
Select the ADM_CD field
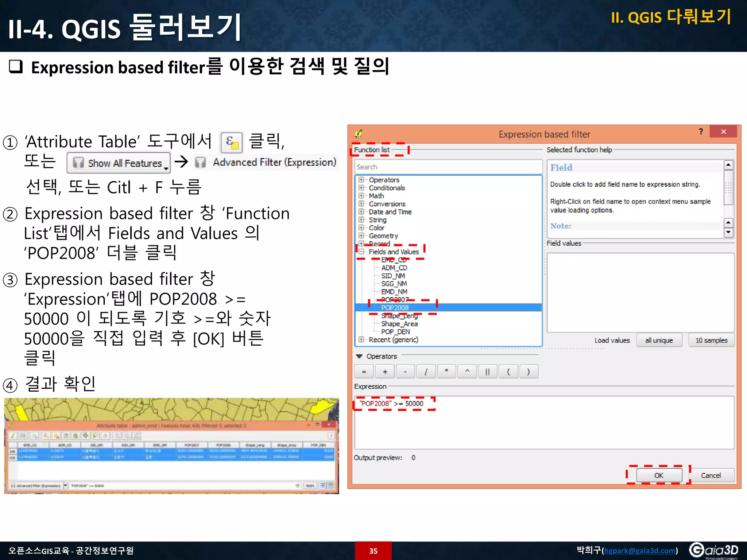point(394,268)
